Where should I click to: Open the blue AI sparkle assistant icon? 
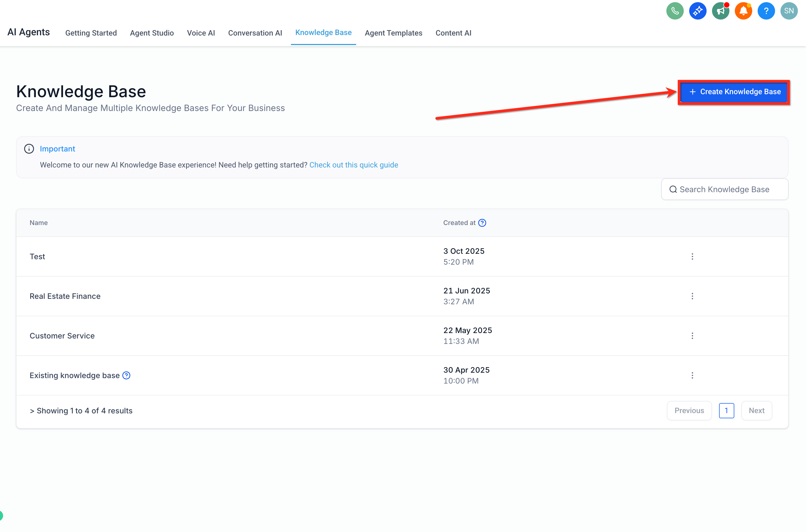pyautogui.click(x=697, y=11)
